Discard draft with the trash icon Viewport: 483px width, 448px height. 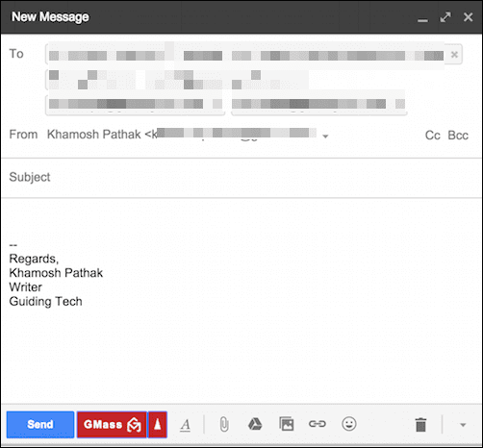click(420, 425)
